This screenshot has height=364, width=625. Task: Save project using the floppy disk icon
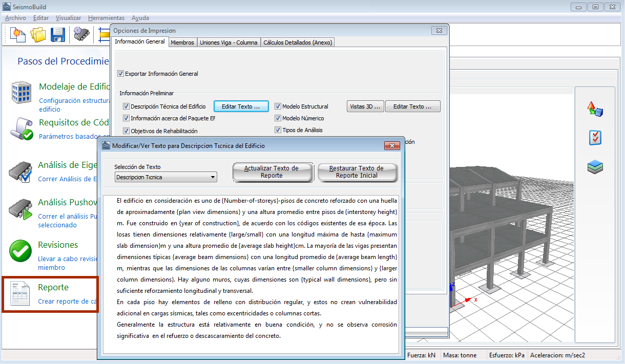(x=57, y=35)
